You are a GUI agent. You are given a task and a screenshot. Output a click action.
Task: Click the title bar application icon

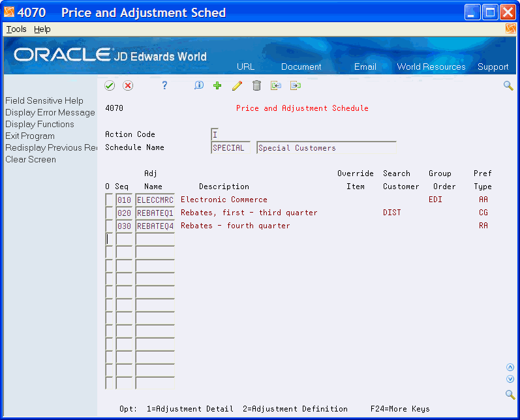[9, 12]
